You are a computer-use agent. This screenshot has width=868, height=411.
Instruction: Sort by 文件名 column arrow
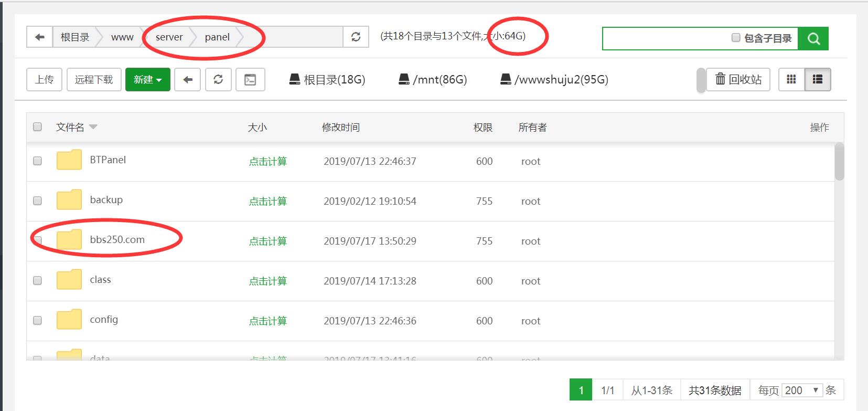(93, 127)
